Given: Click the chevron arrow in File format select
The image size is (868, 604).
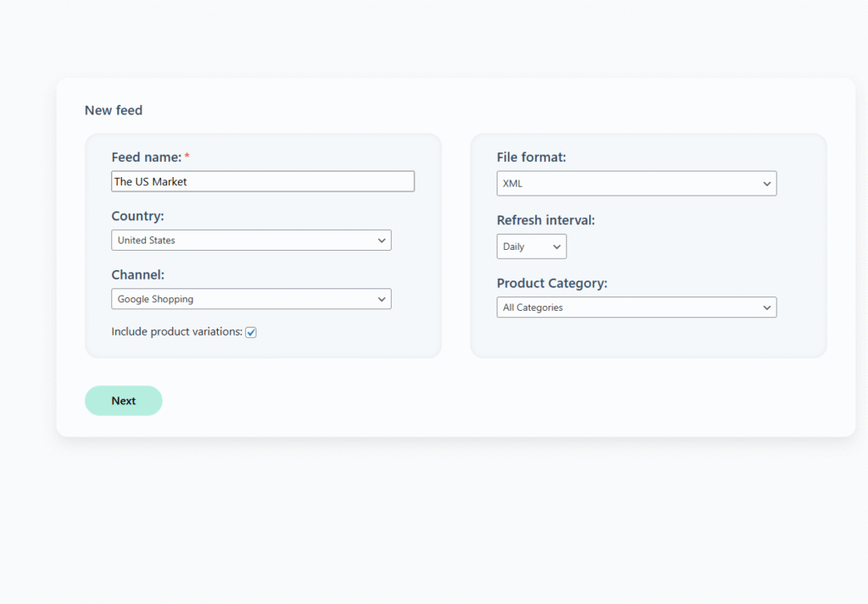Looking at the screenshot, I should [766, 184].
